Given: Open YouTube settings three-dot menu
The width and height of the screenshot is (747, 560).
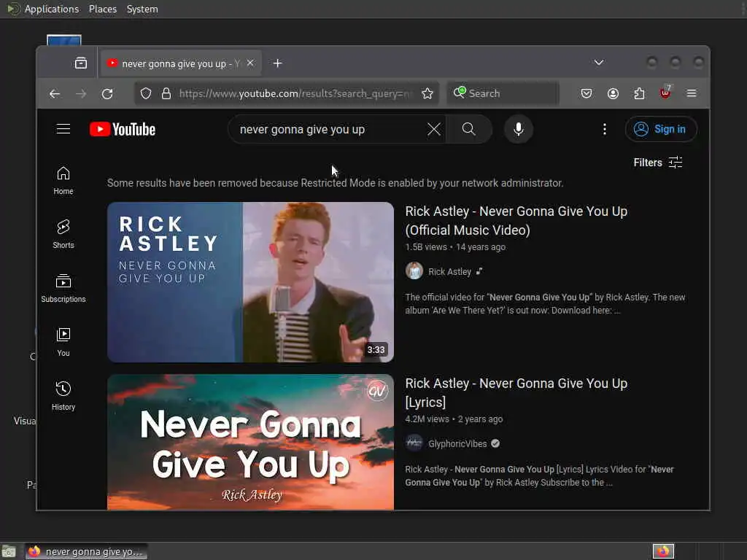Looking at the screenshot, I should 605,129.
